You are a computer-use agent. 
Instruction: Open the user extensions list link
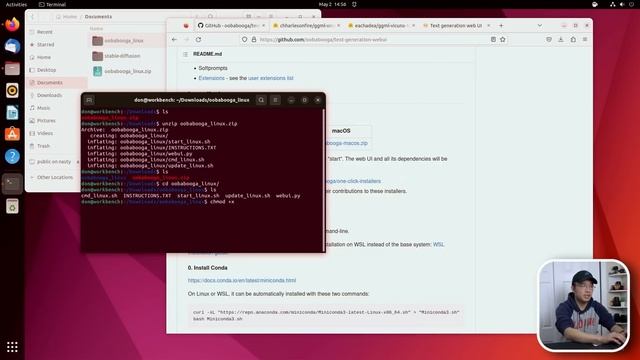point(271,78)
